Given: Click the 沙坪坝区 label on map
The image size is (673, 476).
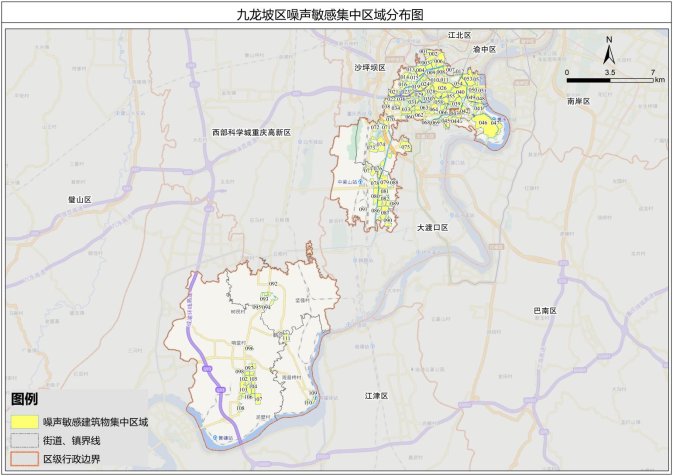Looking at the screenshot, I should pyautogui.click(x=369, y=67).
